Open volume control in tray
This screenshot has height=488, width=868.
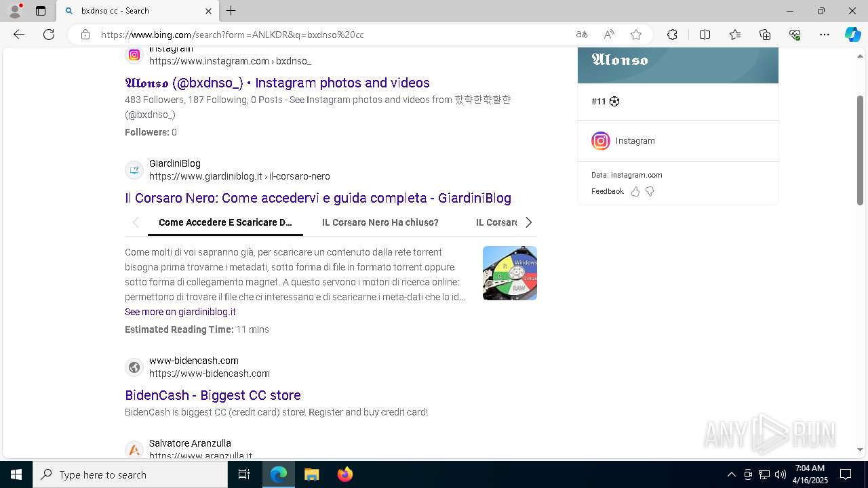click(x=781, y=474)
